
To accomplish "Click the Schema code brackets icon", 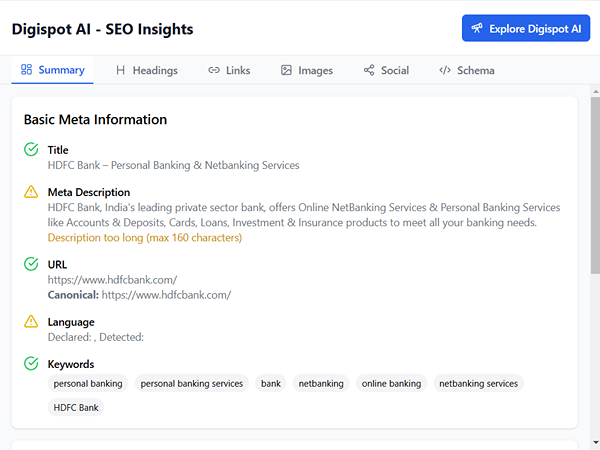I will point(445,70).
